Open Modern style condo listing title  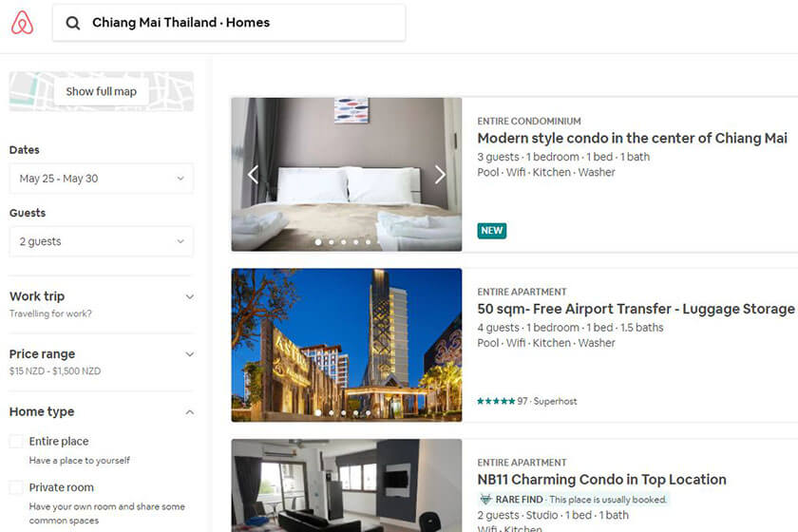click(632, 139)
